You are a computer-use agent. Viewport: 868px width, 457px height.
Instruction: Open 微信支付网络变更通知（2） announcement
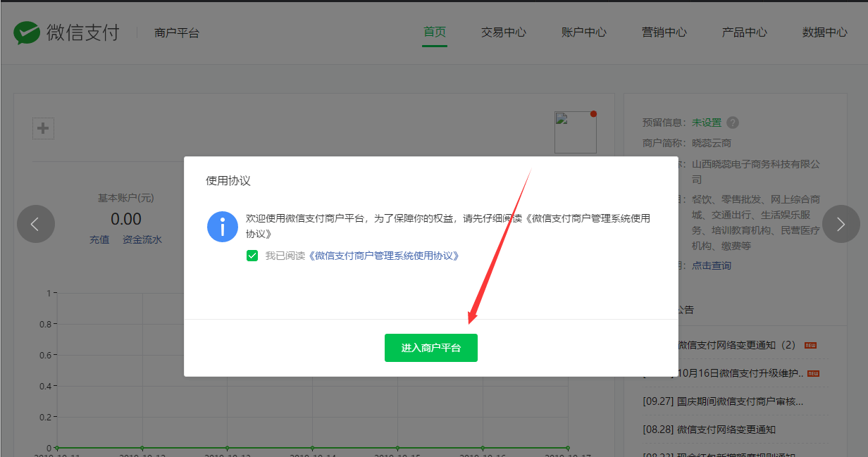(737, 345)
